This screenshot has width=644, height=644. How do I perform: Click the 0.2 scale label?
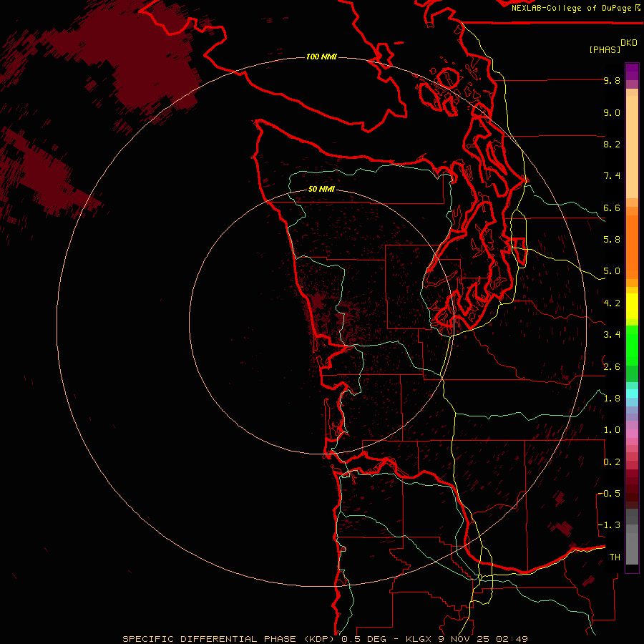coord(612,462)
